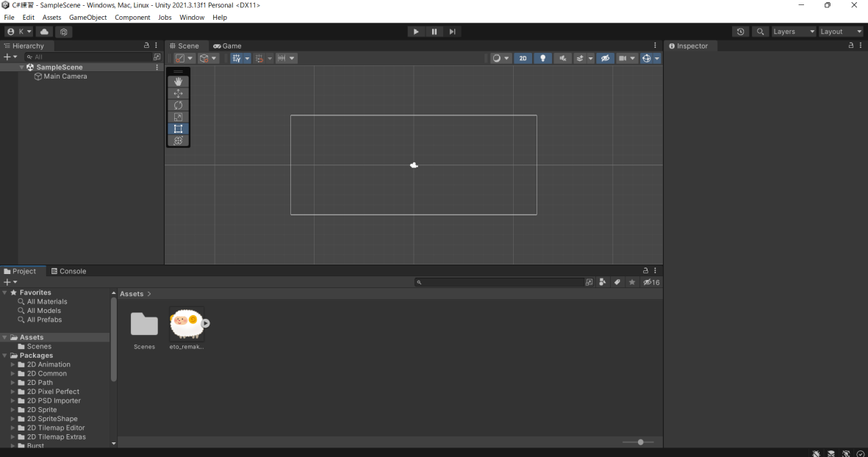Select the Scale tool
This screenshot has width=868, height=457.
point(178,117)
